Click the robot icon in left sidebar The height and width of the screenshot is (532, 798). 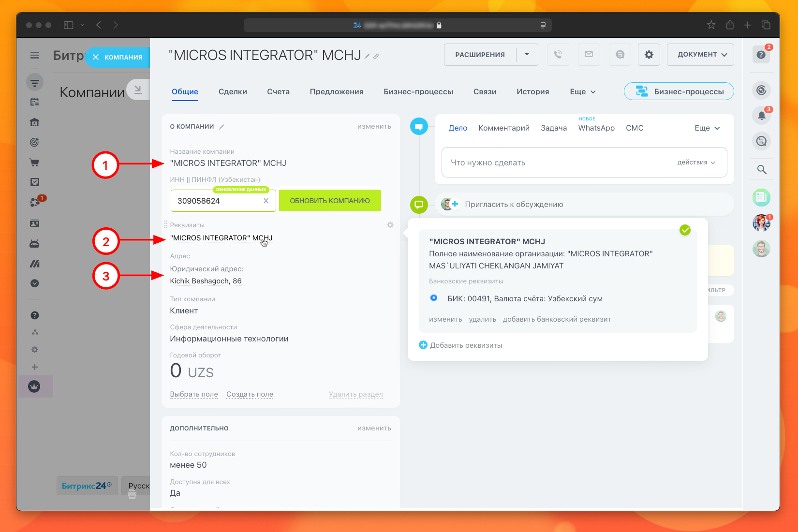point(34,244)
